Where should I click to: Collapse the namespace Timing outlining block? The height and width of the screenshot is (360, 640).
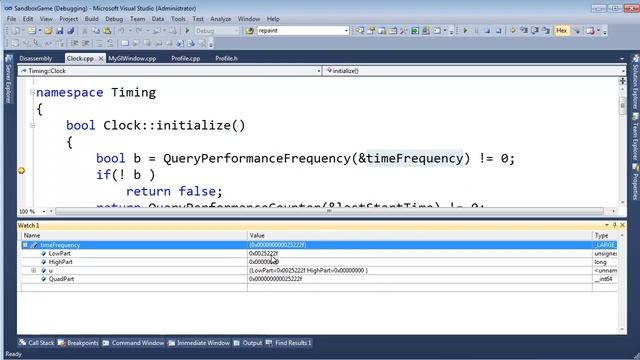(x=32, y=93)
